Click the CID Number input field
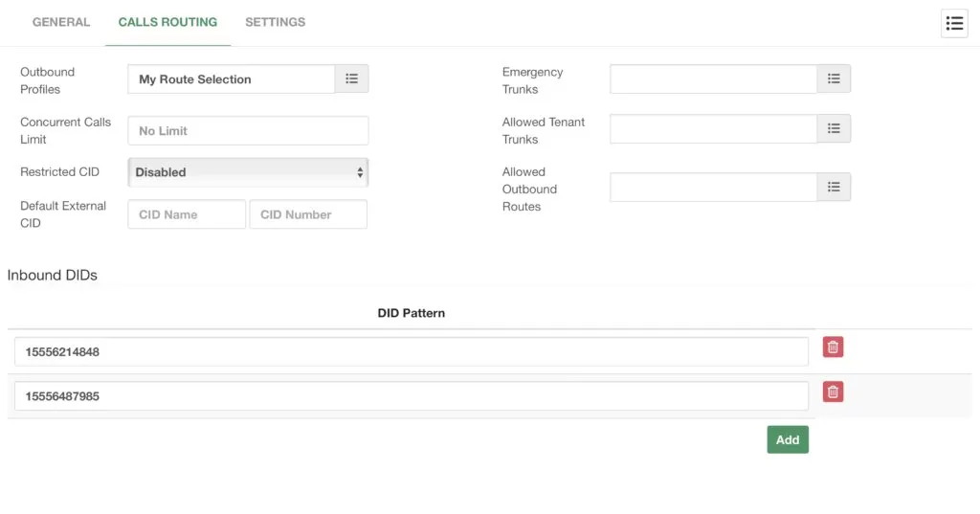Image resolution: width=980 pixels, height=514 pixels. [308, 214]
